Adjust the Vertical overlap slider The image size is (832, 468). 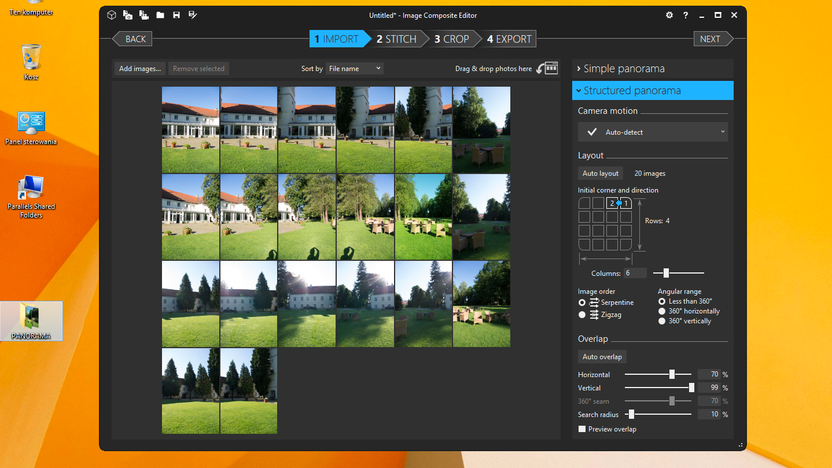691,388
